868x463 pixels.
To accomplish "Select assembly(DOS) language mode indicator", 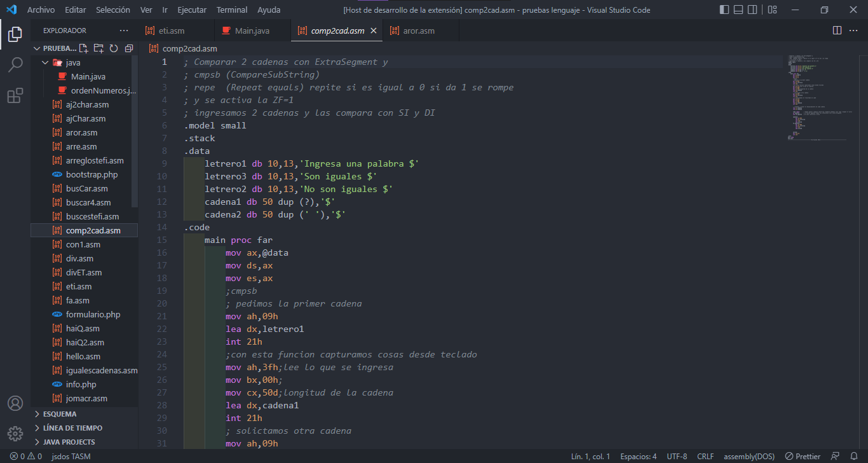I will click(749, 456).
